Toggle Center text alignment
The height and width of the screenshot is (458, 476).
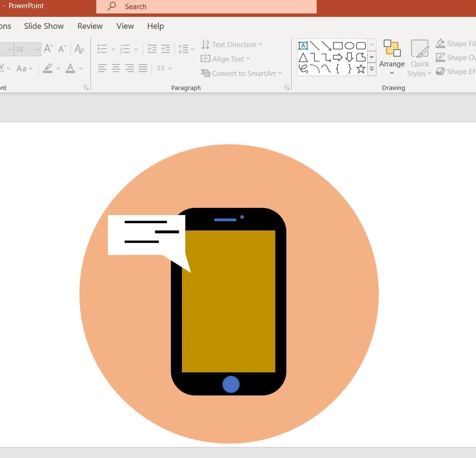(116, 68)
